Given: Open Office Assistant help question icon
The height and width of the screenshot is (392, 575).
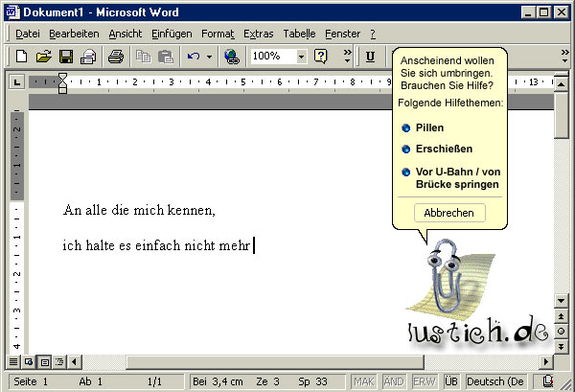Looking at the screenshot, I should (x=320, y=57).
